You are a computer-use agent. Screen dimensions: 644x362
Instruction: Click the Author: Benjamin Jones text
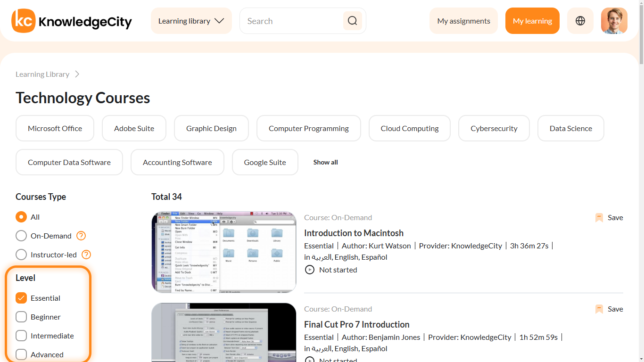click(x=380, y=337)
